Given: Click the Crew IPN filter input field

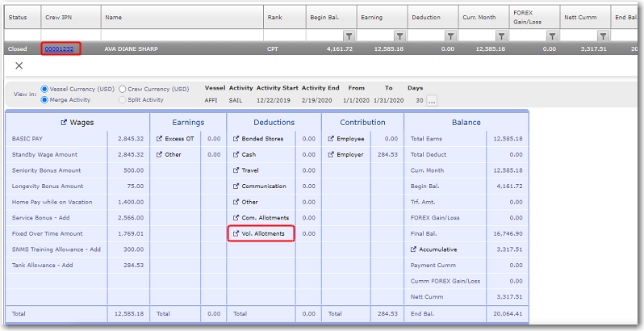Looking at the screenshot, I should click(x=71, y=36).
